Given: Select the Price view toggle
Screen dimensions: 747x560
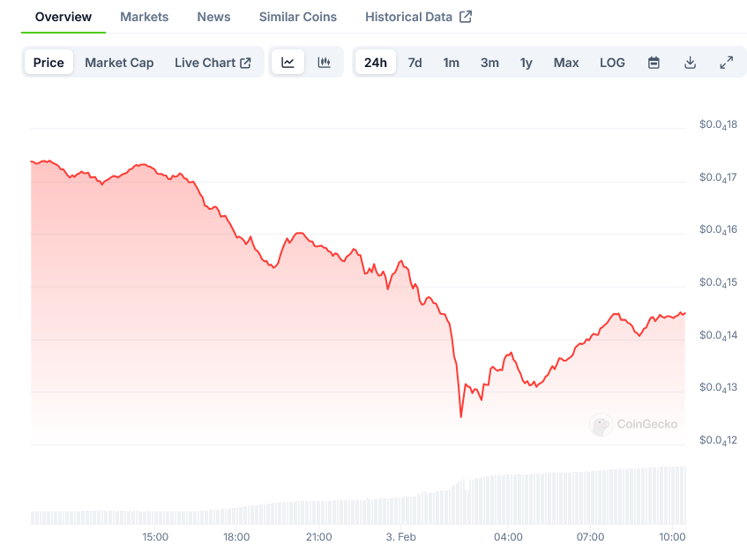Looking at the screenshot, I should click(49, 63).
